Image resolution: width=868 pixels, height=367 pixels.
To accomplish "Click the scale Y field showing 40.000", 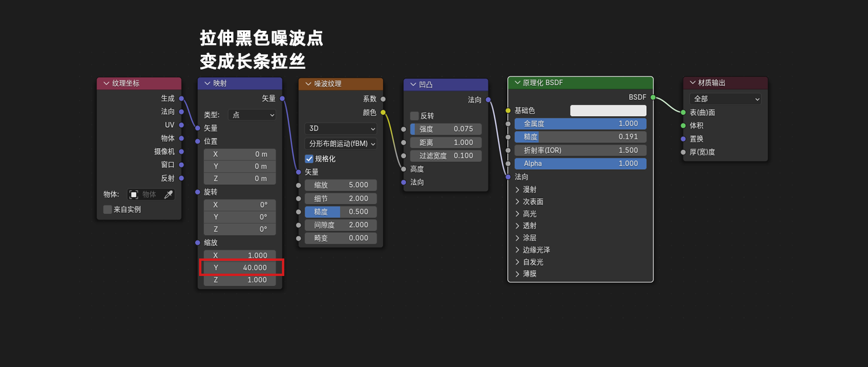I will [240, 268].
